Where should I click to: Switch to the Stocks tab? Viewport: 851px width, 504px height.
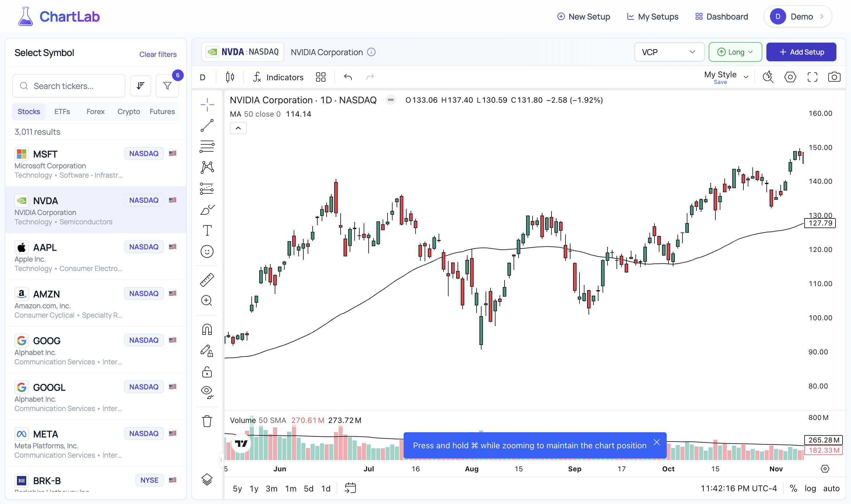coord(29,112)
